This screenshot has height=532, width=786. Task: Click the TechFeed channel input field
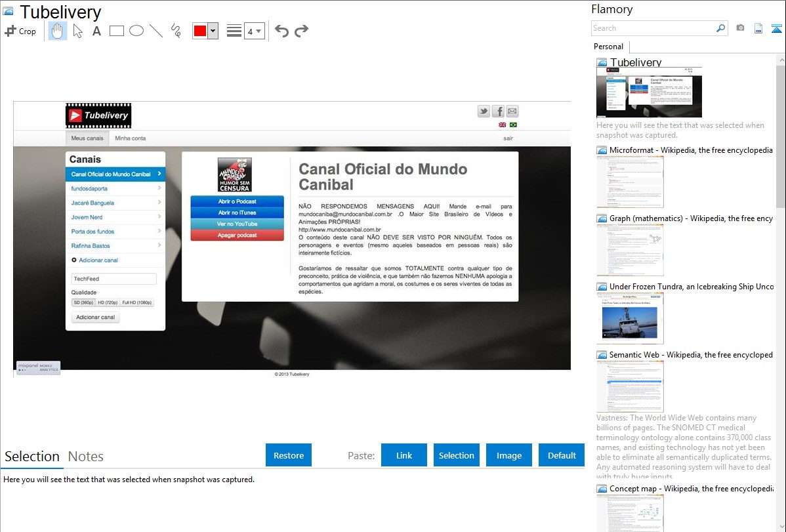coord(114,279)
